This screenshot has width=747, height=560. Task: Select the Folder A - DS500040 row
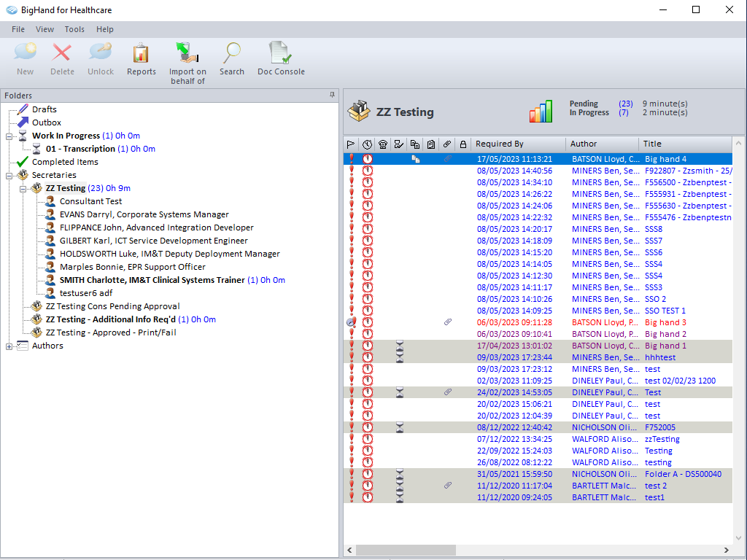538,474
